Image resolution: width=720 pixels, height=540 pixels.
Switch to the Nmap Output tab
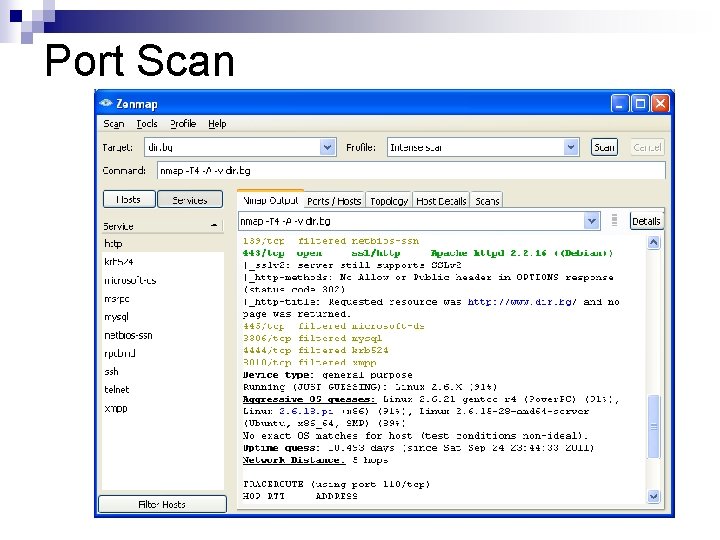click(270, 200)
